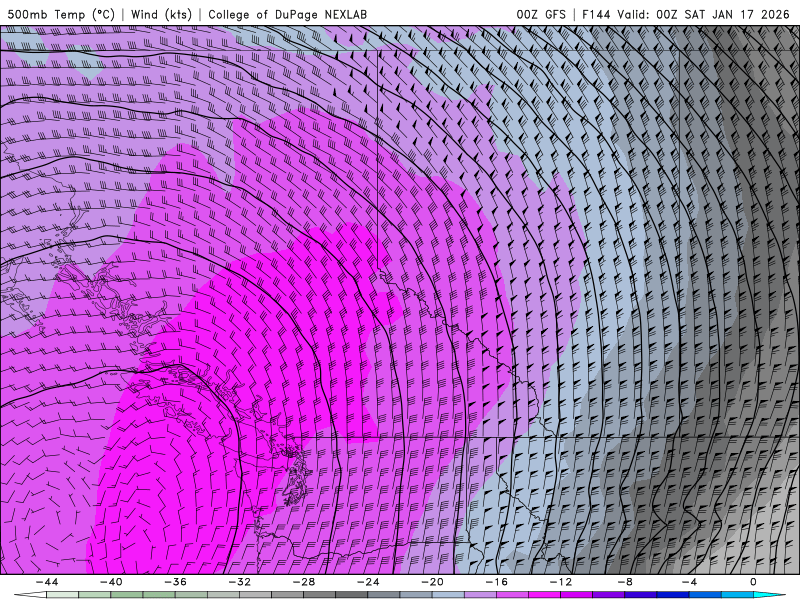Click the "500mb Temp (°C)" title text
The image size is (800, 600).
pos(61,14)
